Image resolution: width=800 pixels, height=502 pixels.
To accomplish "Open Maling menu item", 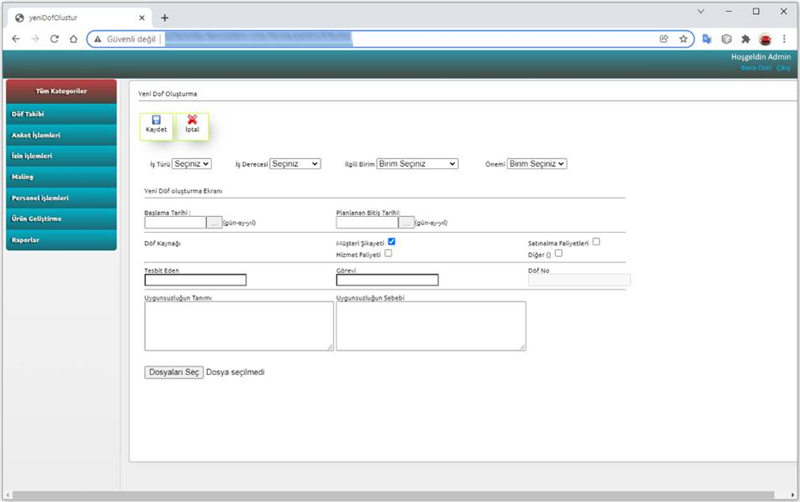I will (61, 177).
